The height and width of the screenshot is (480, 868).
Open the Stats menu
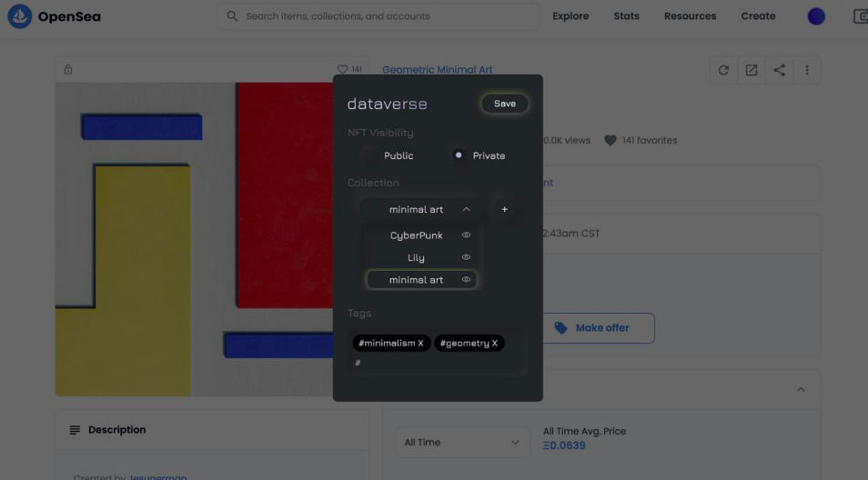(626, 16)
